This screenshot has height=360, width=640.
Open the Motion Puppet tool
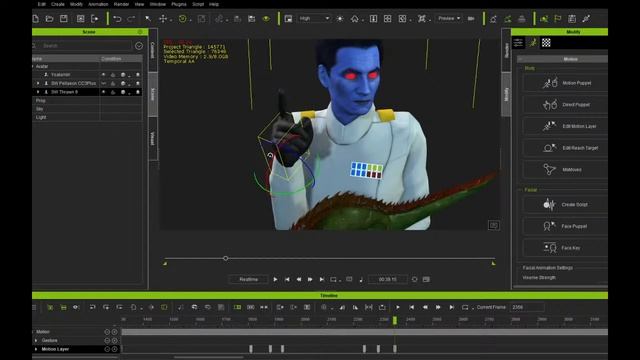[565, 83]
